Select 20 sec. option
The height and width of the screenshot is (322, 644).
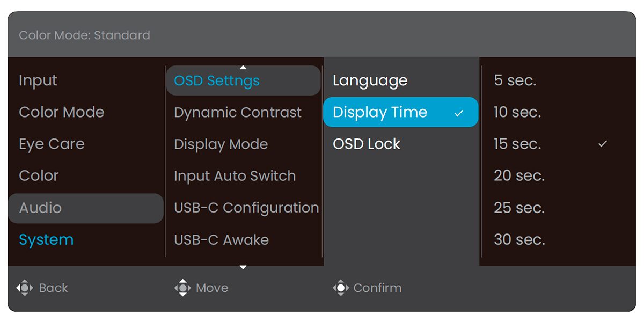pyautogui.click(x=558, y=176)
